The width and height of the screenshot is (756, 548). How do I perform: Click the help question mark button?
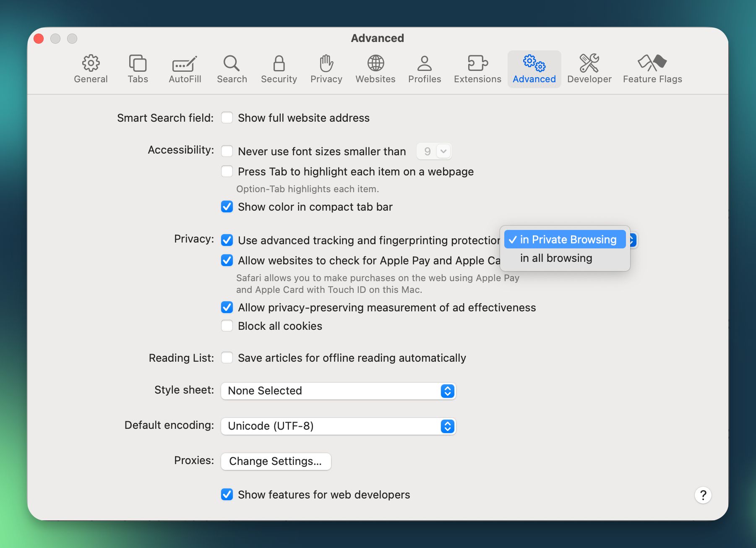[x=703, y=495]
